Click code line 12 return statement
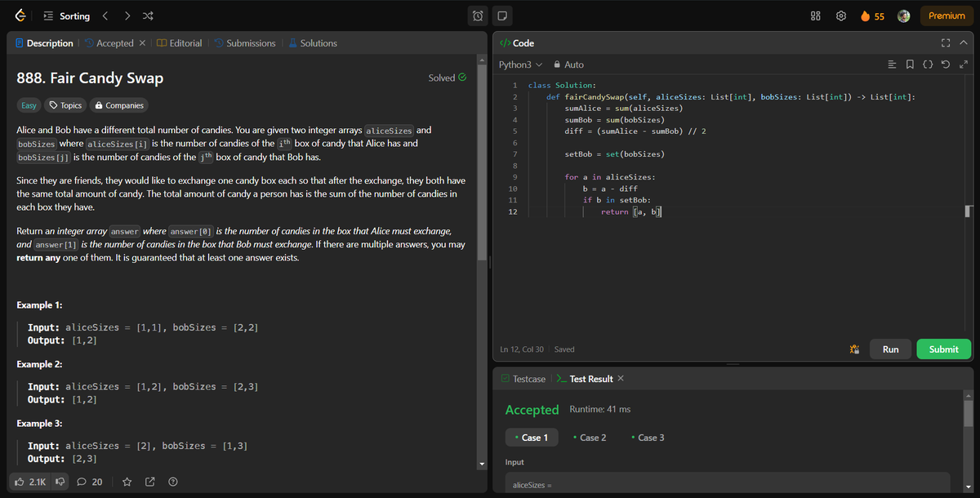 (631, 211)
